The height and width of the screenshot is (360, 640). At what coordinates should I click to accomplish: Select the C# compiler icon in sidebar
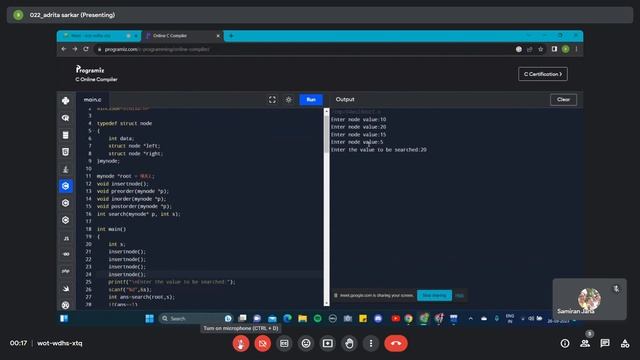[65, 220]
